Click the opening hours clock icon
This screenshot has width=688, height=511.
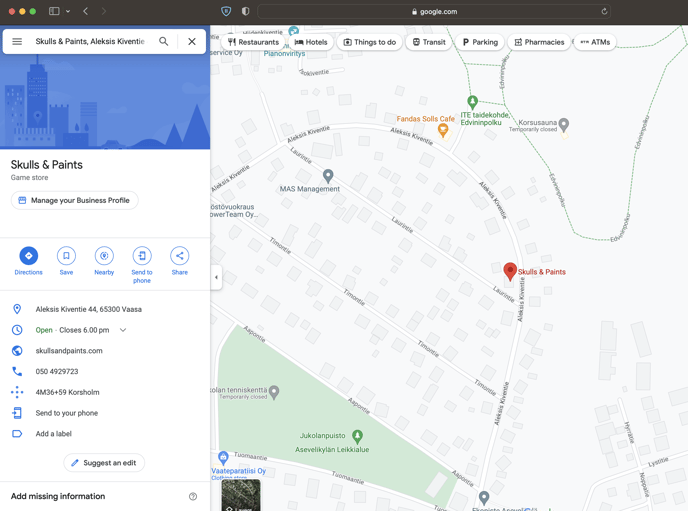click(17, 330)
